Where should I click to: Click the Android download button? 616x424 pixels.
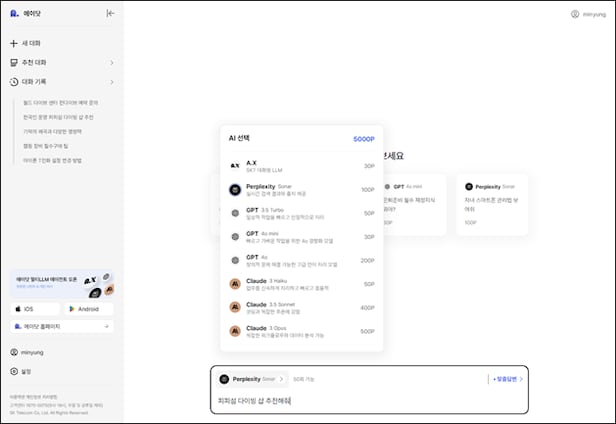(x=88, y=309)
